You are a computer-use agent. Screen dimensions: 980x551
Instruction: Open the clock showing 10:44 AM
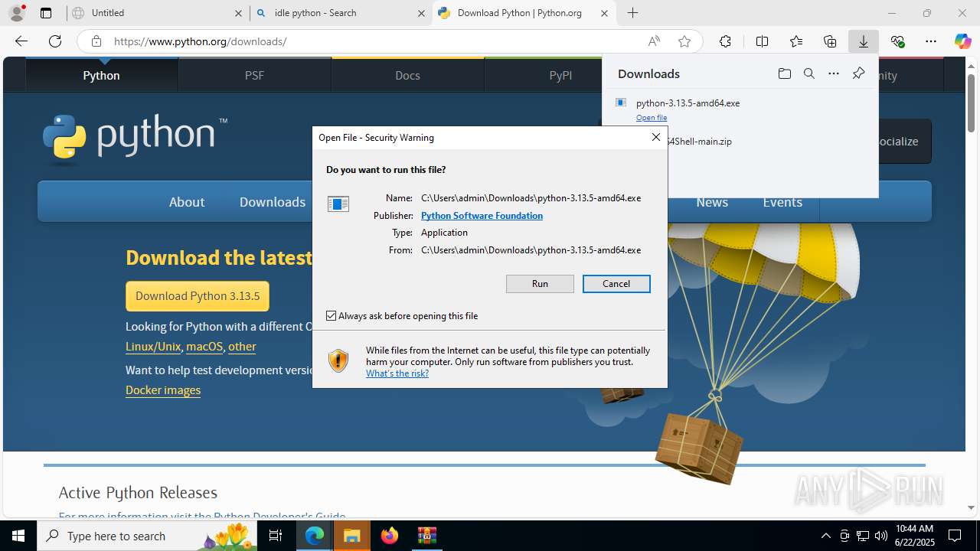point(914,536)
